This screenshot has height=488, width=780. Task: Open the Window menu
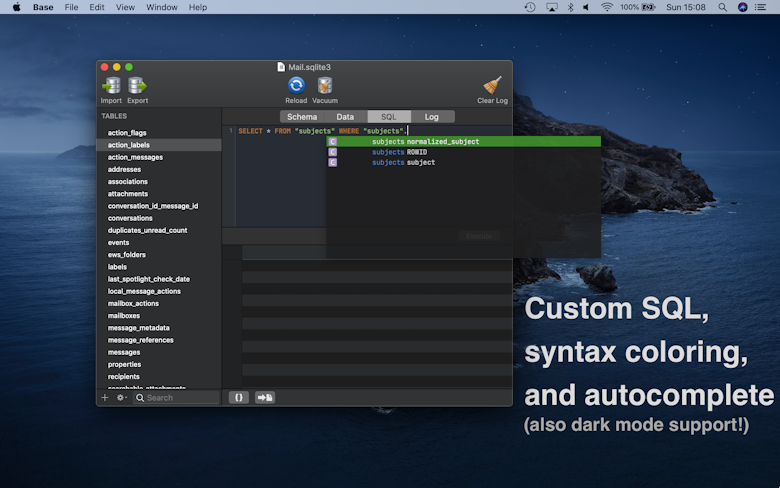click(162, 7)
